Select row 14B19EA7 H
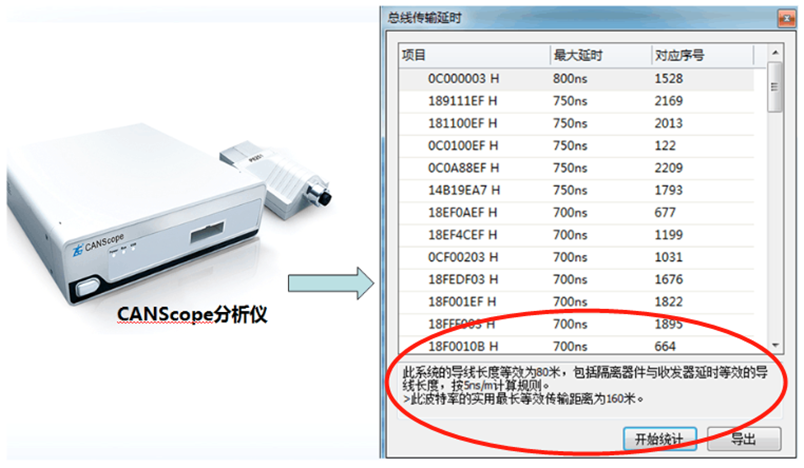 [577, 191]
